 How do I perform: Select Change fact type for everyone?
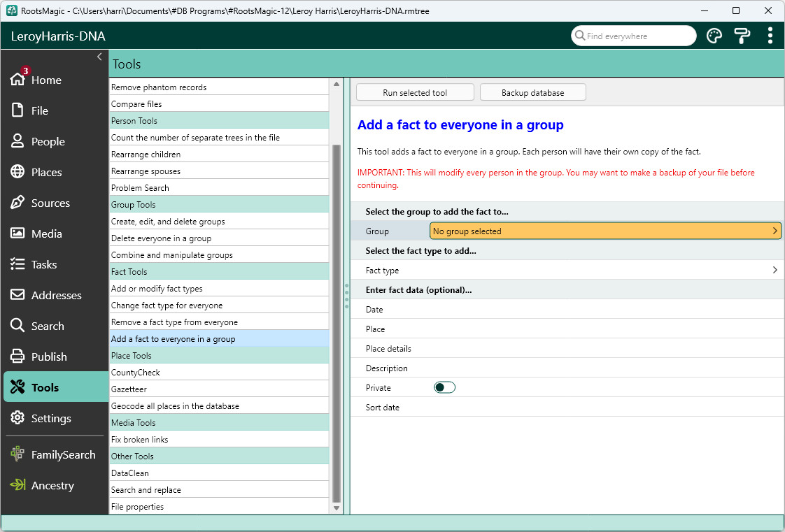tap(219, 305)
